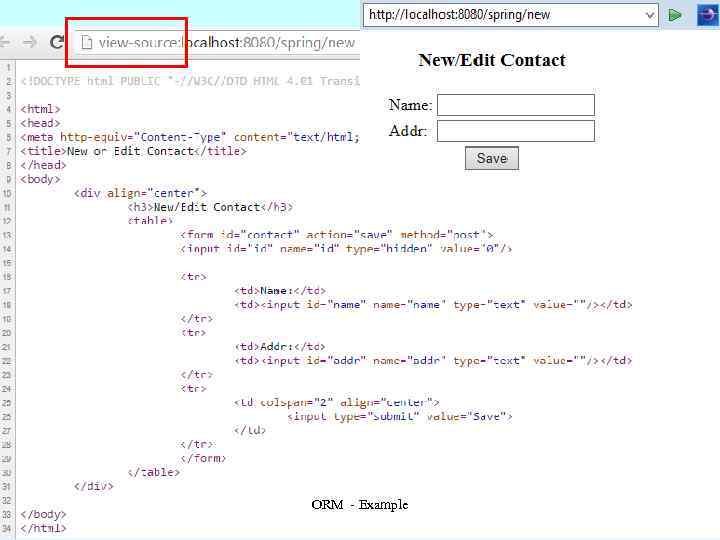Image resolution: width=720 pixels, height=540 pixels.
Task: Click the td colspan="2" source line
Action: coord(337,403)
